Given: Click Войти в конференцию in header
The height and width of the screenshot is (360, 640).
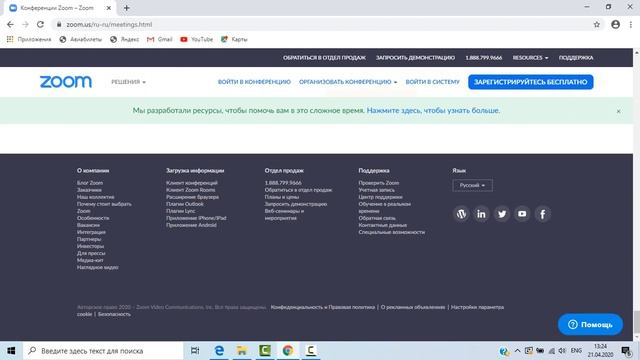Looking at the screenshot, I should point(254,82).
